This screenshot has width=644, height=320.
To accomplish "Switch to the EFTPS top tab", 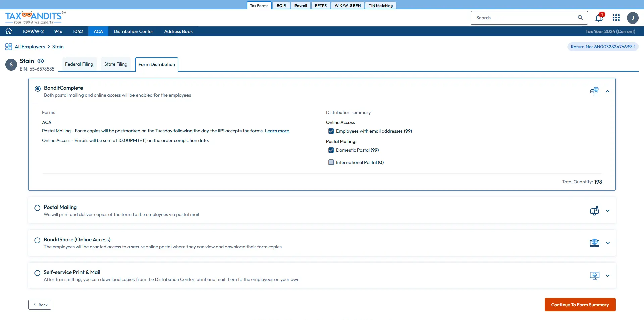I will 321,5.
